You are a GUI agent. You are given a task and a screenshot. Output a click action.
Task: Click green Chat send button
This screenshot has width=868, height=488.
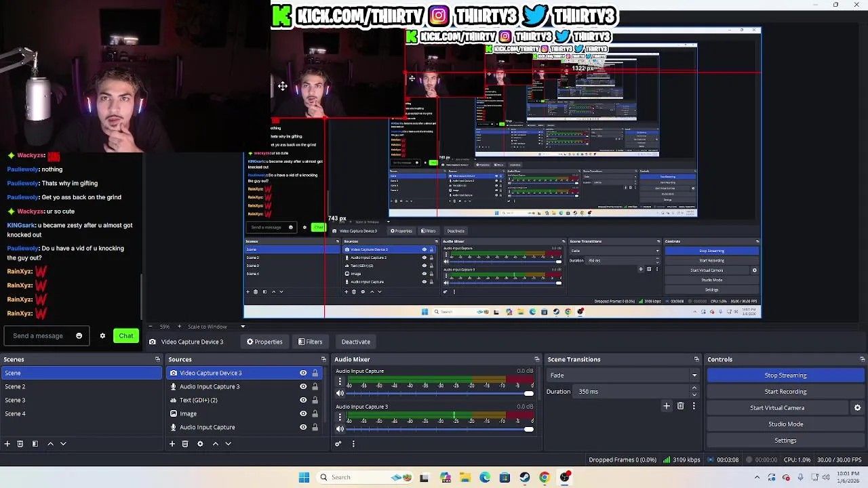(126, 335)
